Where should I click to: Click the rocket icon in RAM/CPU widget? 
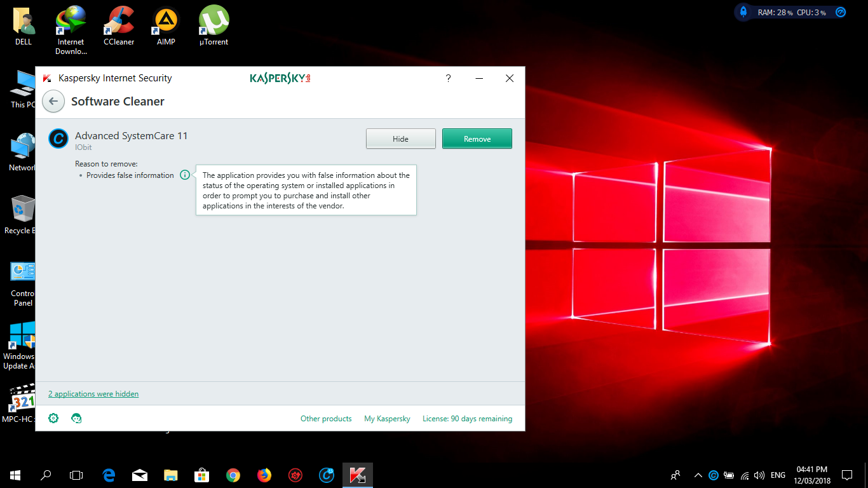click(743, 12)
